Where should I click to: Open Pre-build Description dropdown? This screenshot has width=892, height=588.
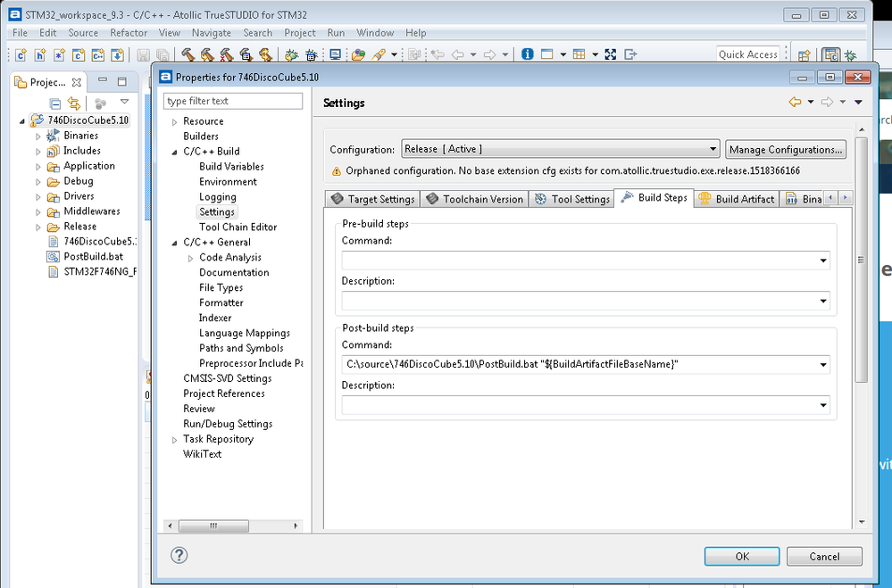(823, 301)
